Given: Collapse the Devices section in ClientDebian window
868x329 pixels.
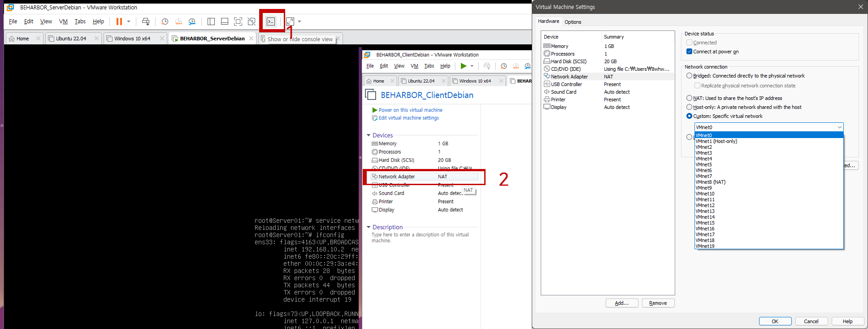Looking at the screenshot, I should point(369,135).
